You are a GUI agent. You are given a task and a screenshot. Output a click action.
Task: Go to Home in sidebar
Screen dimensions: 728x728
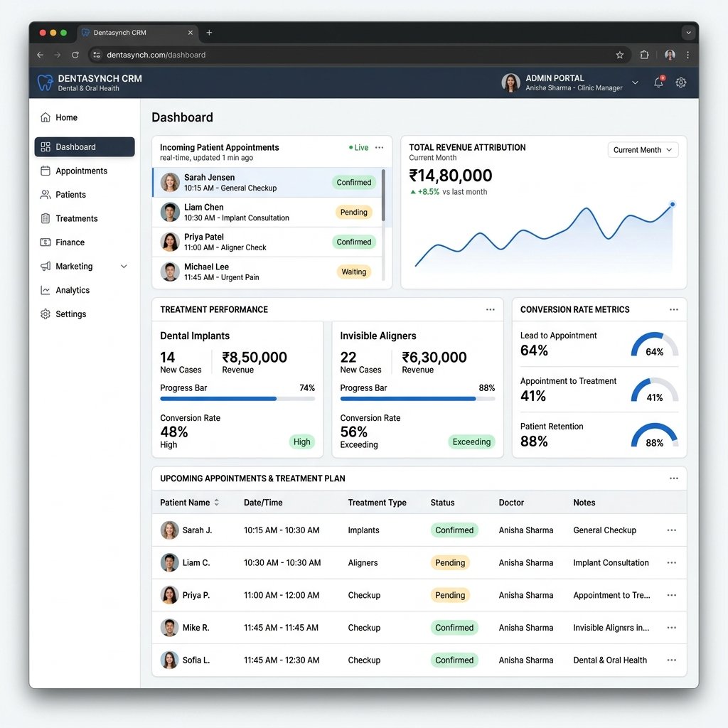[85, 117]
